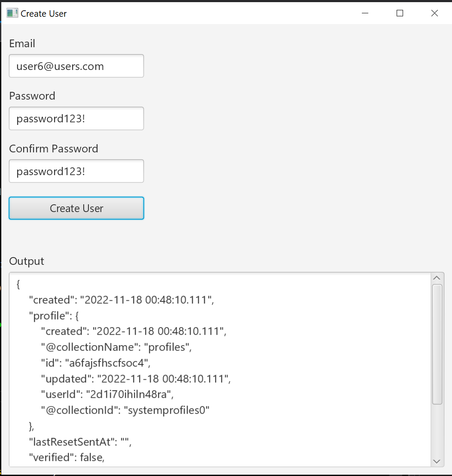Focus the Email input field
The image size is (452, 476).
click(76, 66)
